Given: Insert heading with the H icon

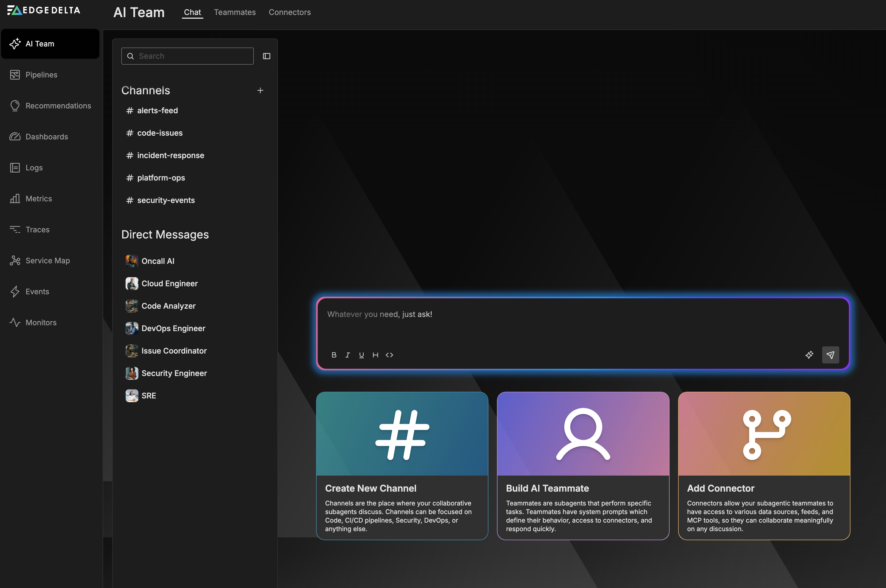Looking at the screenshot, I should [x=375, y=355].
